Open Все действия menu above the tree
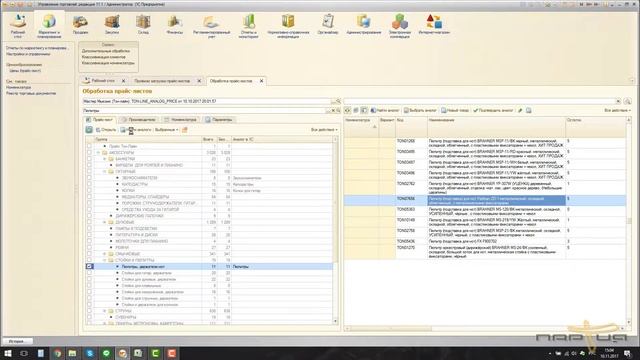The width and height of the screenshot is (640, 360). (324, 130)
